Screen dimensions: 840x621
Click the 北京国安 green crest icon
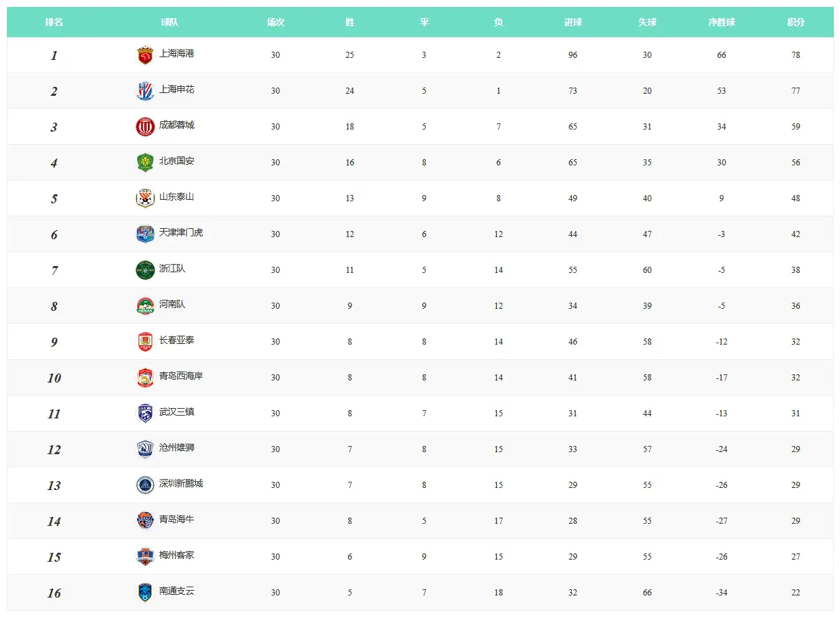coord(145,163)
